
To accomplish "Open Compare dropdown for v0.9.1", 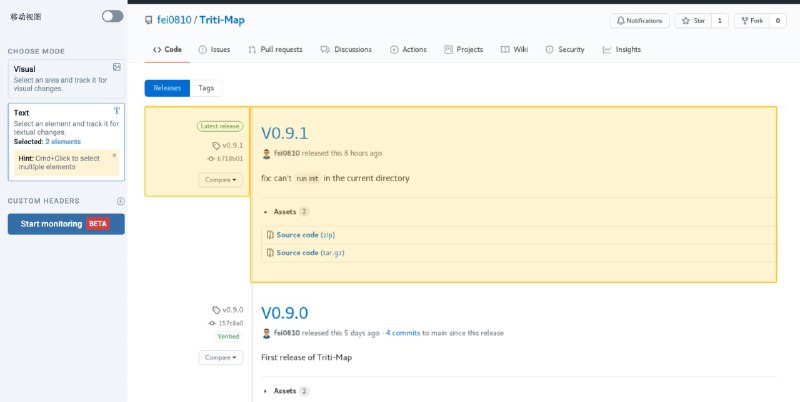I will pyautogui.click(x=220, y=180).
